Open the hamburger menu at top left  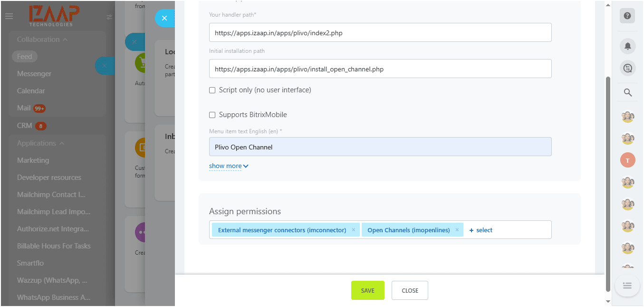pyautogui.click(x=9, y=16)
